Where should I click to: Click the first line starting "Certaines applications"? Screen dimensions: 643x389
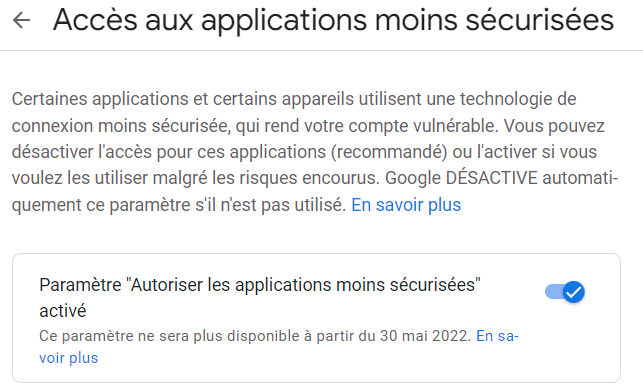294,99
